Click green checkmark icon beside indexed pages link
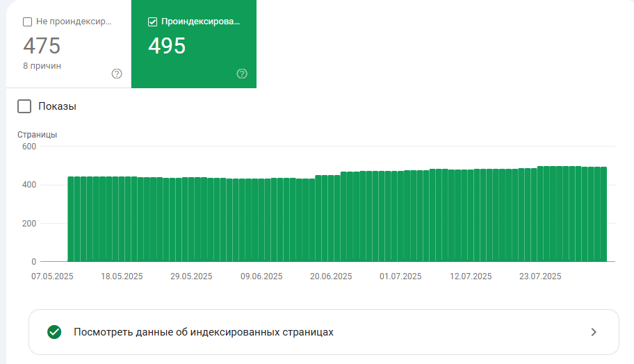Viewport: 634px width, 364px height. (54, 332)
